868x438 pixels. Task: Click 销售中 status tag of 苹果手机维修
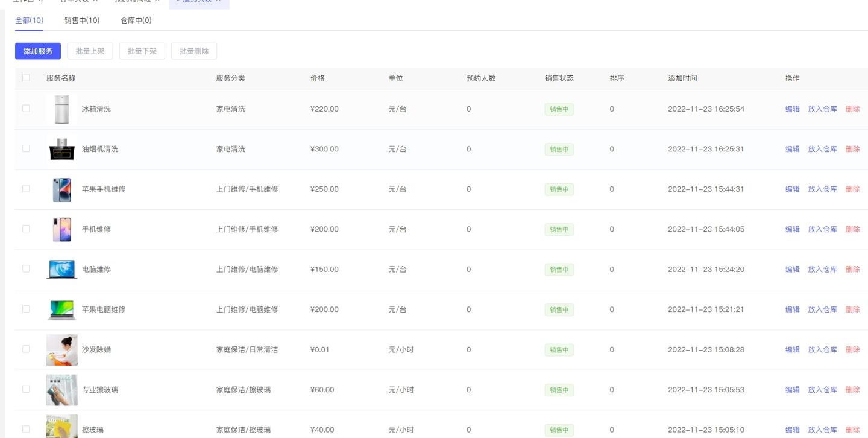click(x=559, y=189)
